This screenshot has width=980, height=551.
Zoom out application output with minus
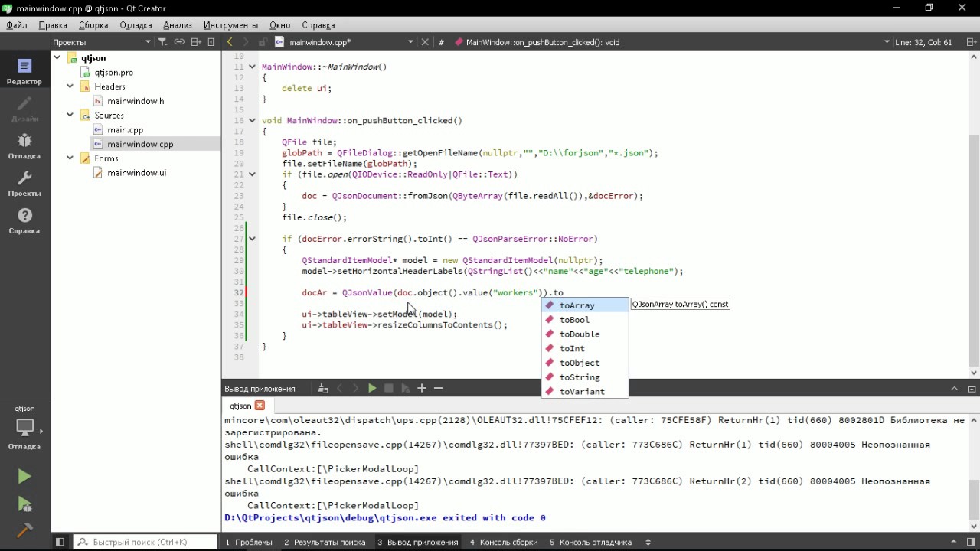click(438, 389)
